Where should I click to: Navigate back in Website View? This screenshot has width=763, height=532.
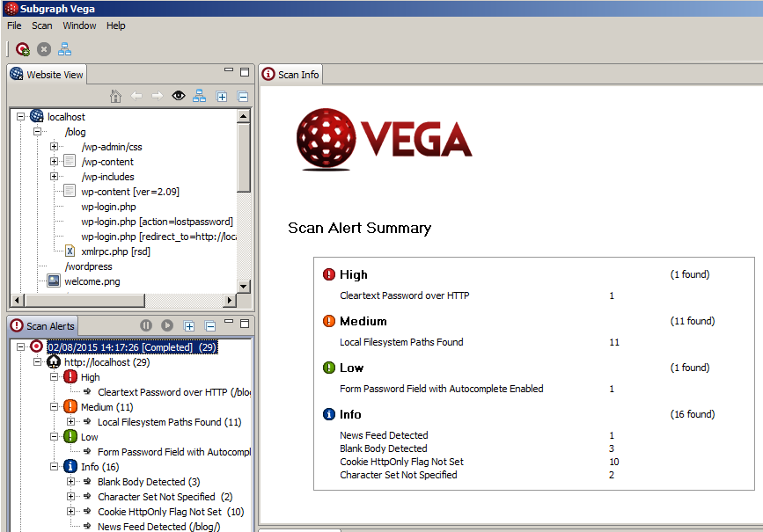[136, 96]
